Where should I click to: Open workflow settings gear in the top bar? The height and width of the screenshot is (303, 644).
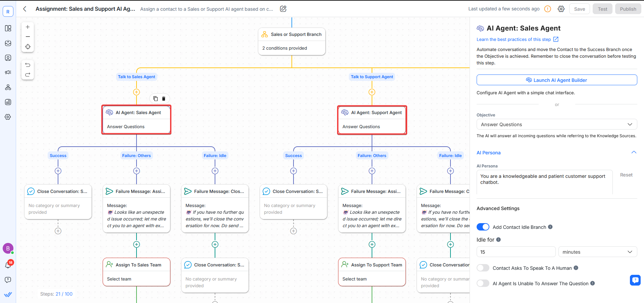561,9
